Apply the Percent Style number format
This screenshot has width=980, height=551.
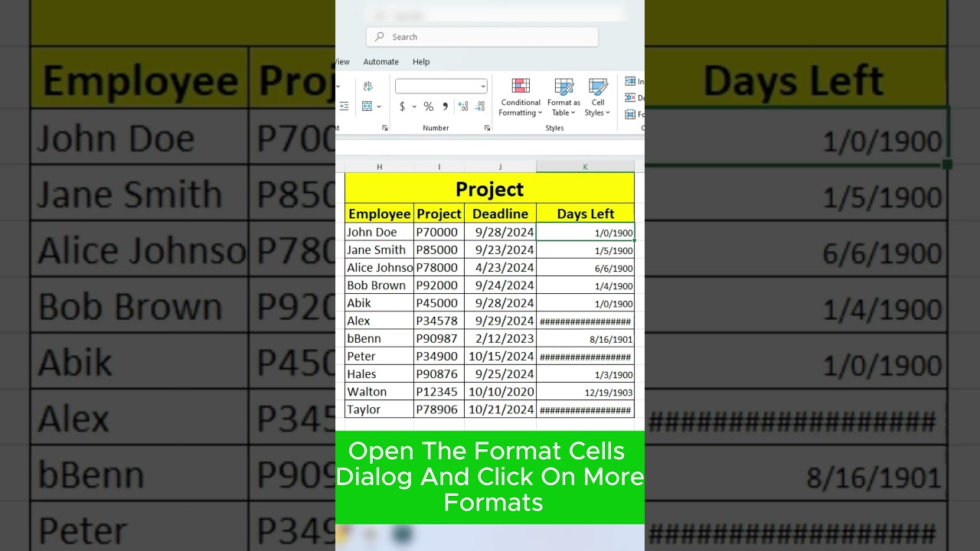point(429,106)
